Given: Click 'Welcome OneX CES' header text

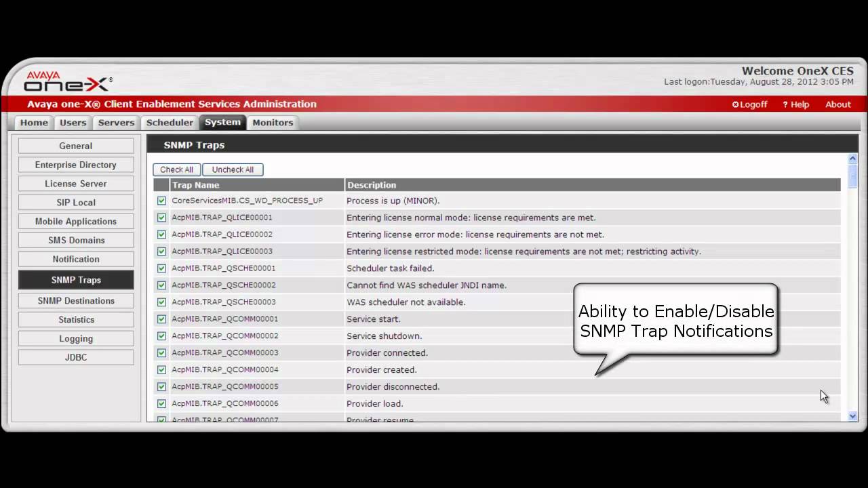Looking at the screenshot, I should click(x=797, y=71).
